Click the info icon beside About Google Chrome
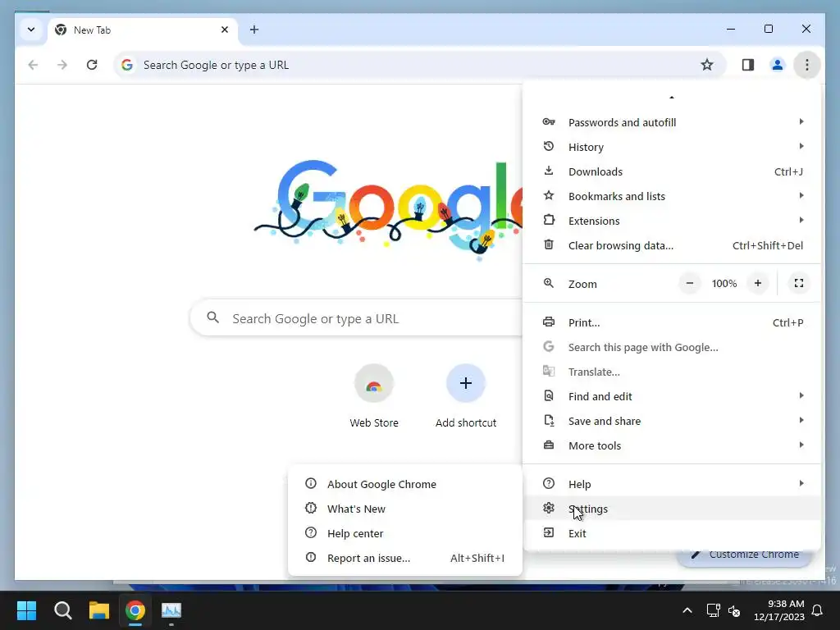Image resolution: width=840 pixels, height=630 pixels. (x=311, y=483)
